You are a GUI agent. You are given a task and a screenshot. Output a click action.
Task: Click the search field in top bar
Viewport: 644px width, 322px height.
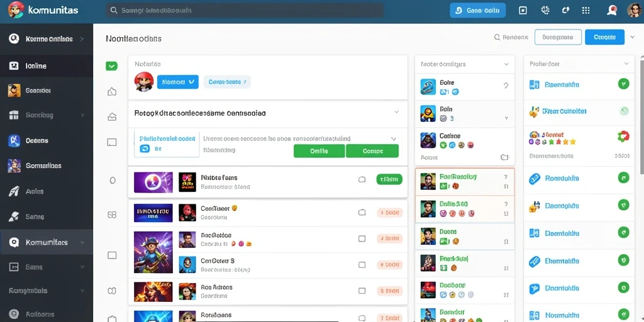[x=245, y=10]
